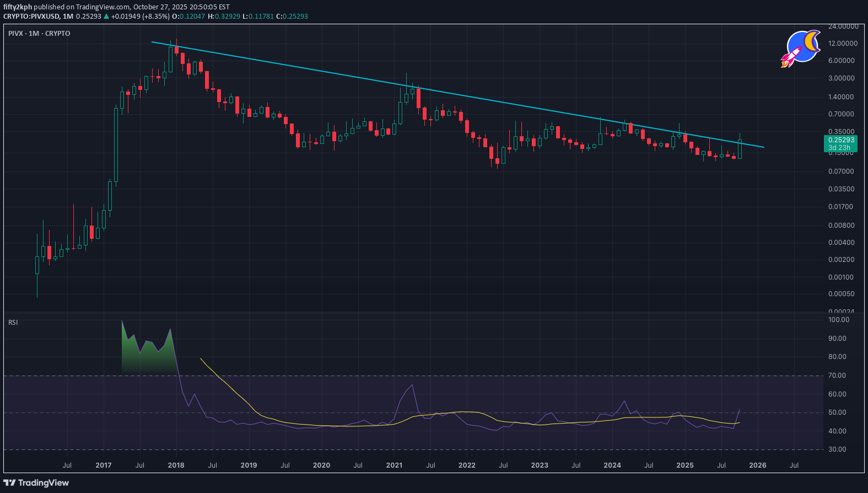Click the 2026 label on time axis
Viewport: 868px width, 493px height.
[x=757, y=465]
